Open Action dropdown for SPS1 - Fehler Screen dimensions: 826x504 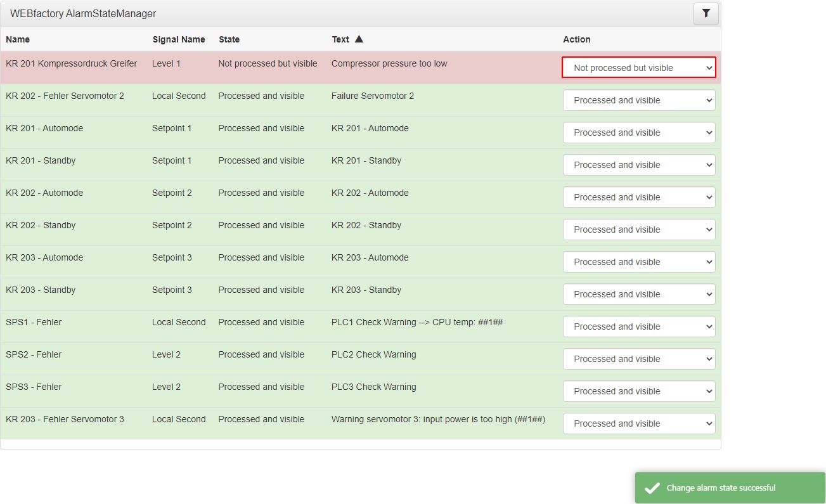(639, 326)
